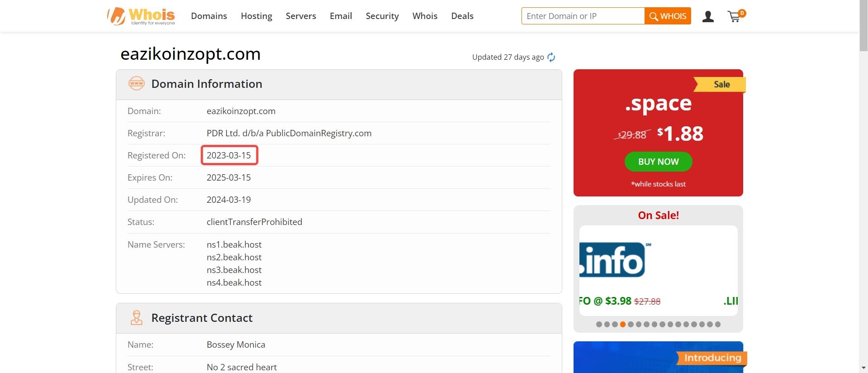Select name server ns4.beak.host
Screen dimensions: 868x373
(x=234, y=282)
